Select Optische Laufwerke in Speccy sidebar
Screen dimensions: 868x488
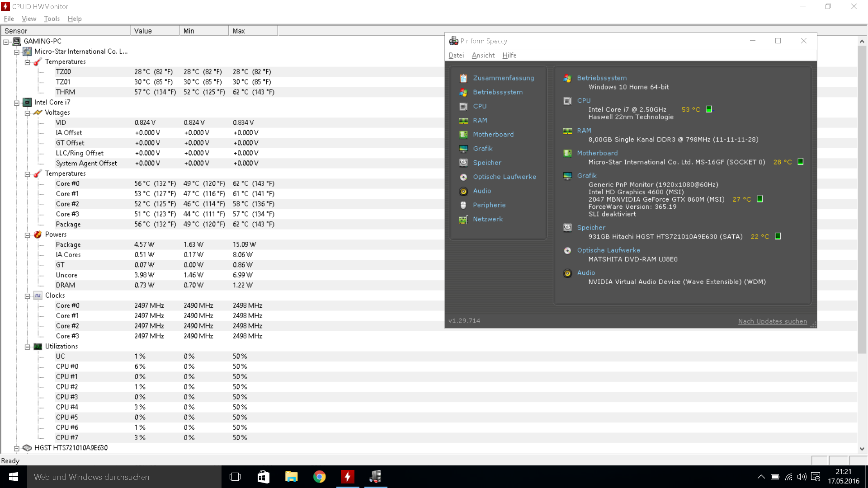[x=504, y=177]
